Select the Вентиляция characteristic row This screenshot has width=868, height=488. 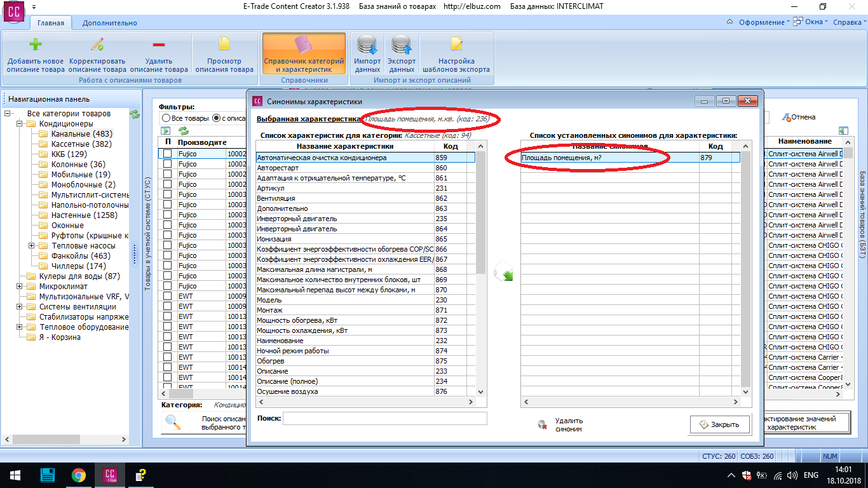(x=345, y=198)
